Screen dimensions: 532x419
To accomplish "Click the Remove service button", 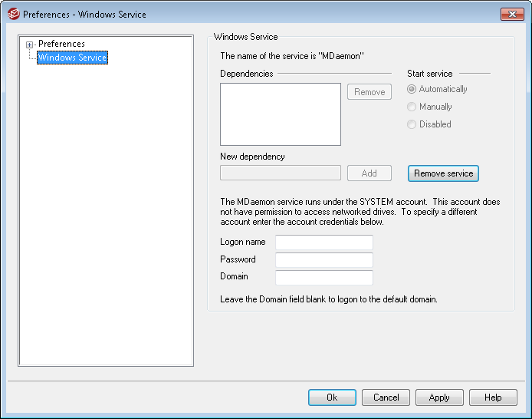I will tap(443, 173).
